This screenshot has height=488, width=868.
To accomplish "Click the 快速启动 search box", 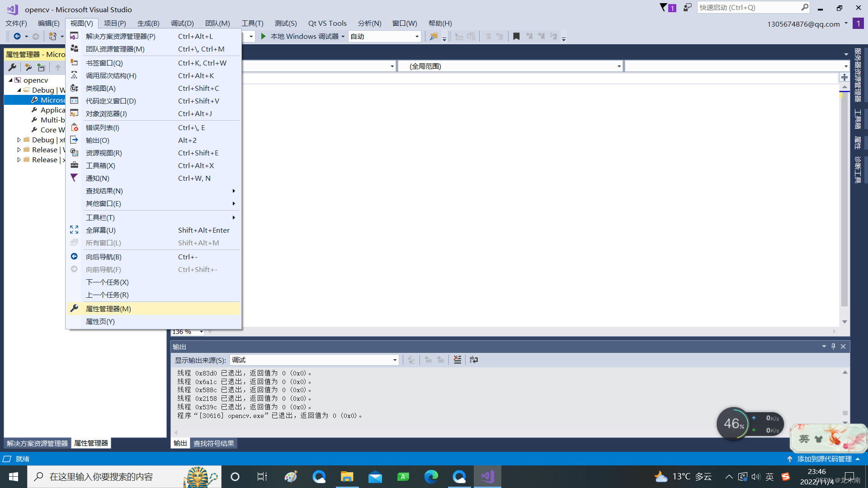I will coord(750,7).
